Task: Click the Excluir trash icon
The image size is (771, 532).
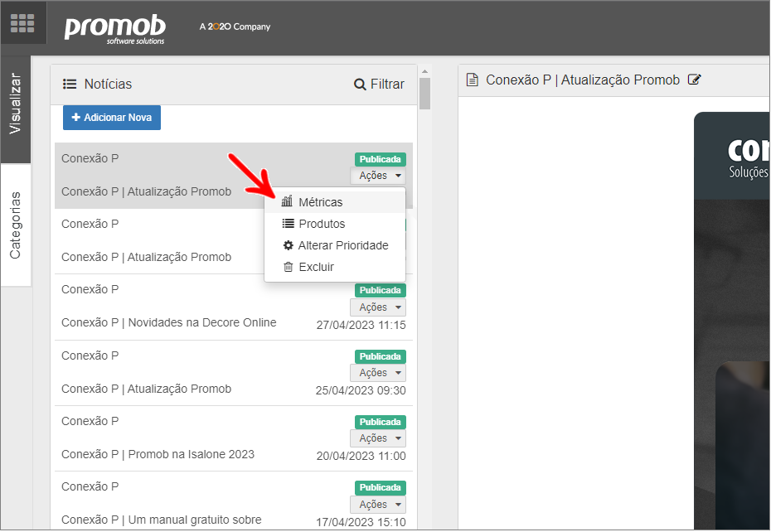Action: [289, 267]
